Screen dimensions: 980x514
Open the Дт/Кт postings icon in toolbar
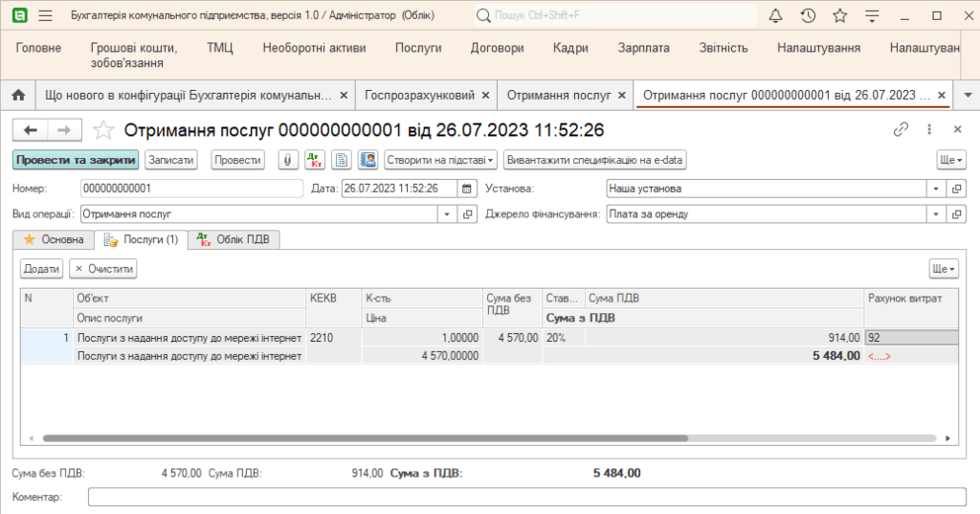click(315, 160)
